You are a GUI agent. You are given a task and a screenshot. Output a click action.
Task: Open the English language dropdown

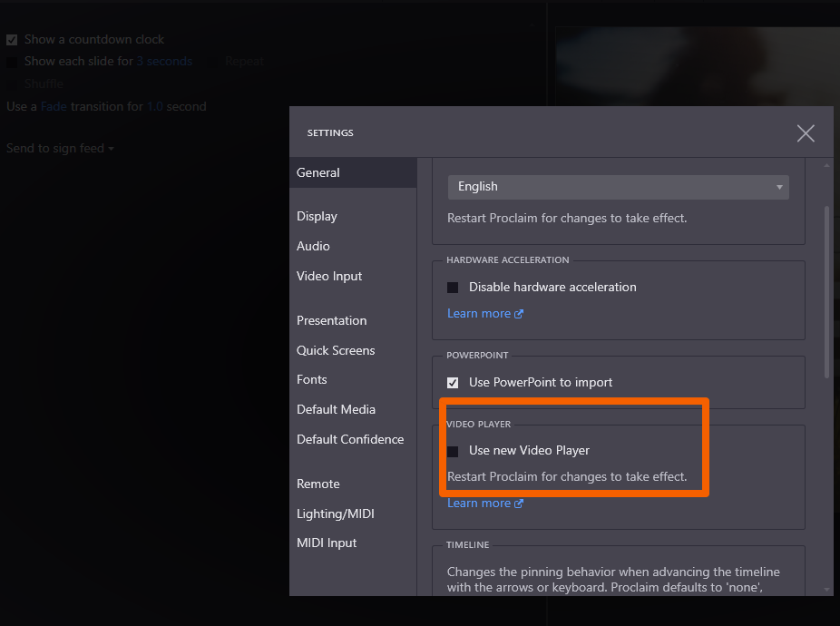coord(619,187)
